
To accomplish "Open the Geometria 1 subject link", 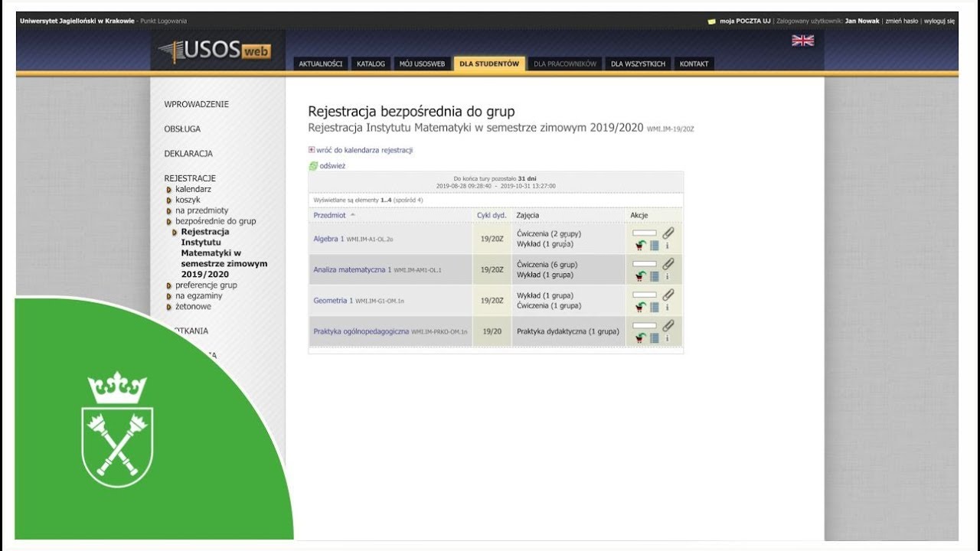I will point(333,301).
